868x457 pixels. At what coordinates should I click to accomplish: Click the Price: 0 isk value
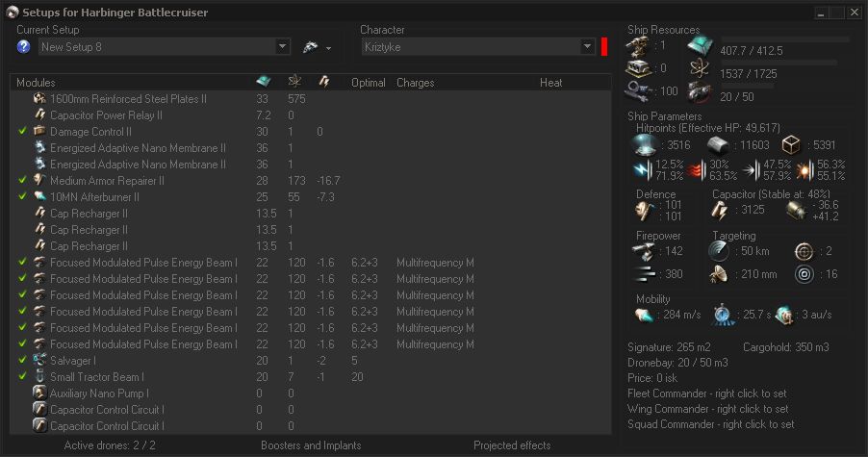tap(652, 378)
